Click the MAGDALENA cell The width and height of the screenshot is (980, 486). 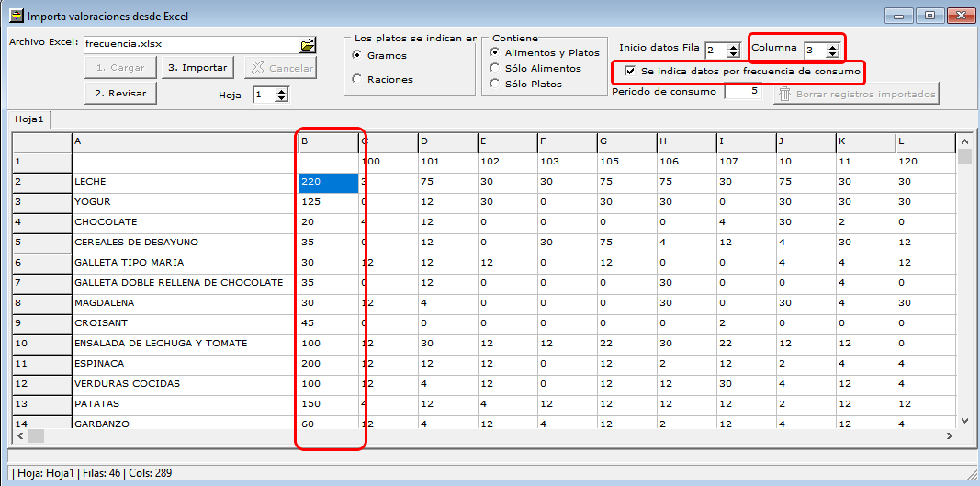click(185, 303)
